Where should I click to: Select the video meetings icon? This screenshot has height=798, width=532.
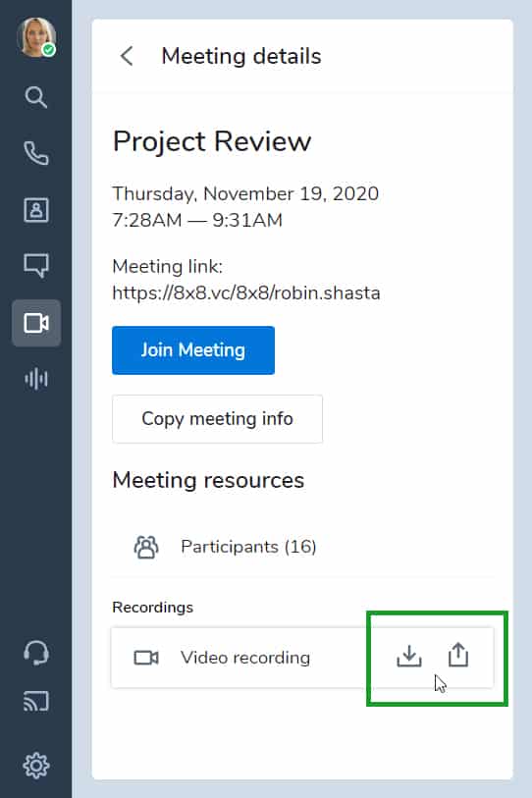[36, 323]
